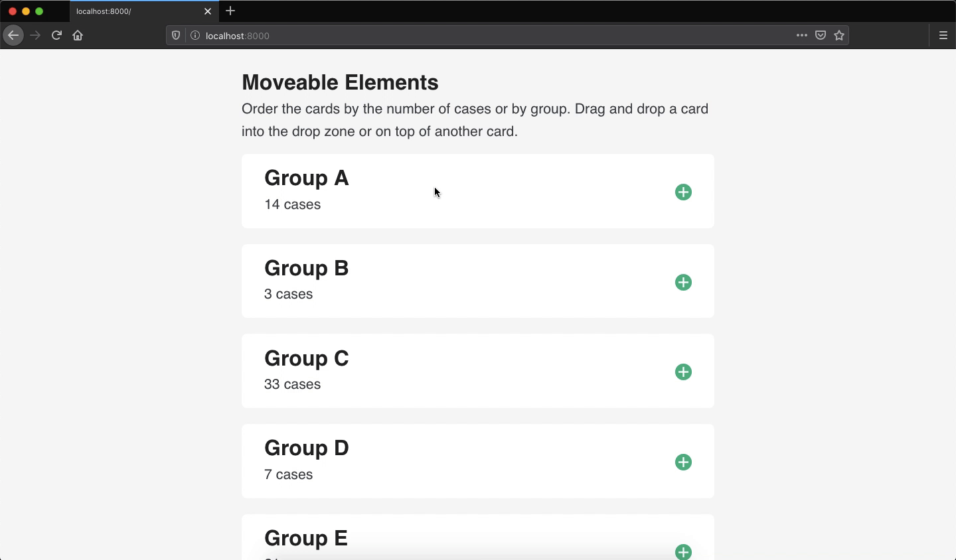The height and width of the screenshot is (560, 956).
Task: Click the yellow minimize window button
Action: point(26,11)
